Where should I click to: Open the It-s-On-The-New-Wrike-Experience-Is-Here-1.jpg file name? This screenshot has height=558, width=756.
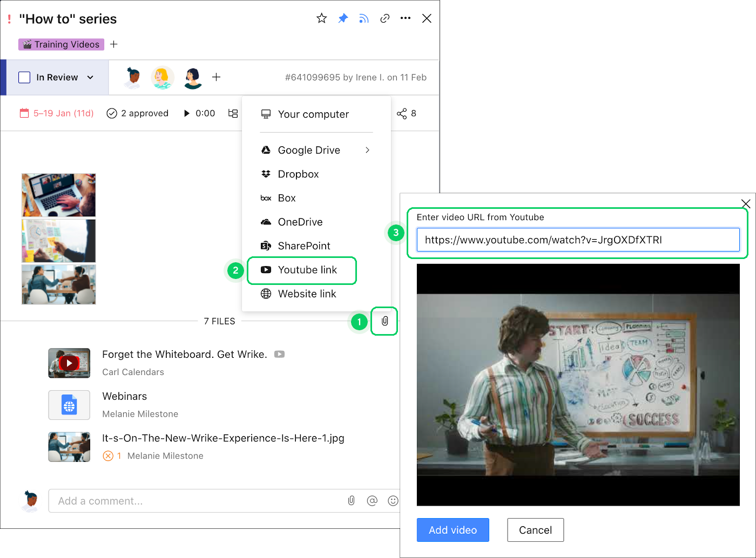223,438
